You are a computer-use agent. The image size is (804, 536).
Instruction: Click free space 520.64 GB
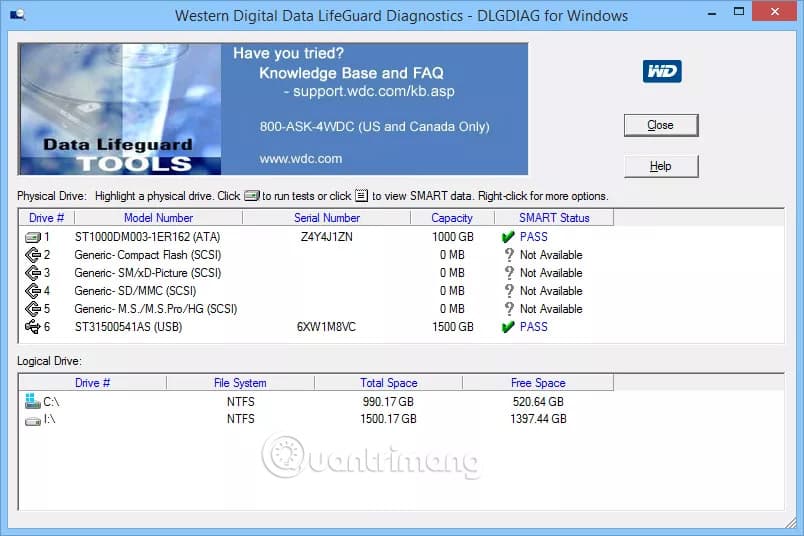(x=538, y=402)
